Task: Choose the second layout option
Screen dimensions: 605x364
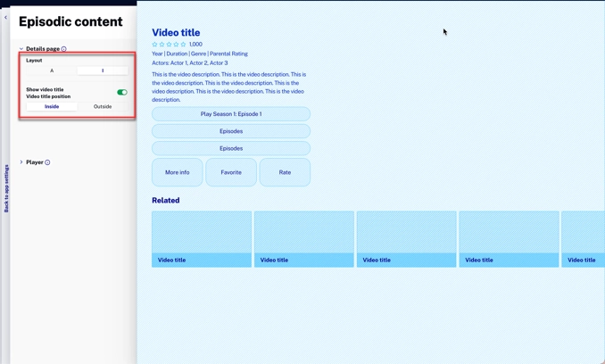Action: click(102, 70)
